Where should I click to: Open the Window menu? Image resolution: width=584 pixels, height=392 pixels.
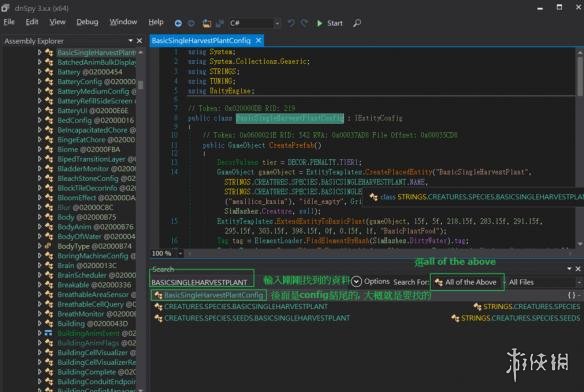tap(123, 22)
